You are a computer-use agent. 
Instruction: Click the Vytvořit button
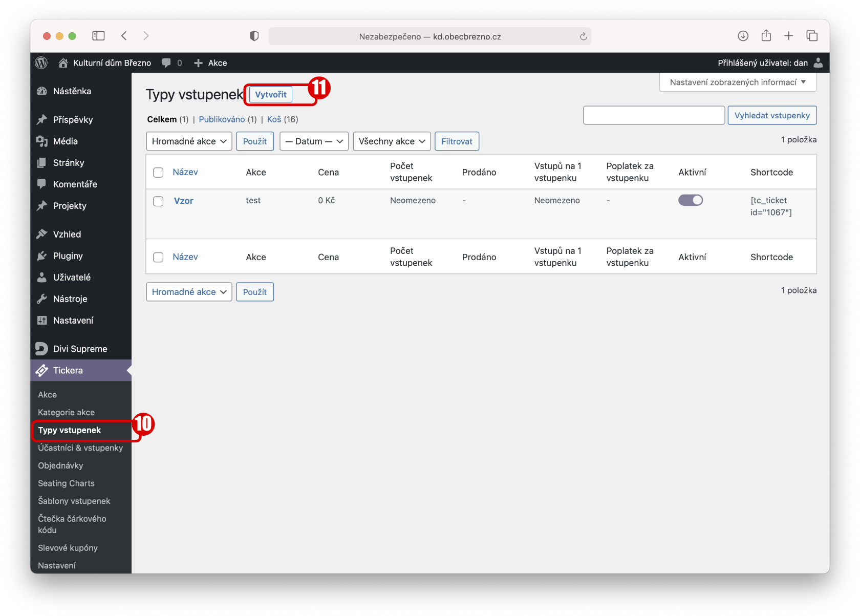click(271, 95)
